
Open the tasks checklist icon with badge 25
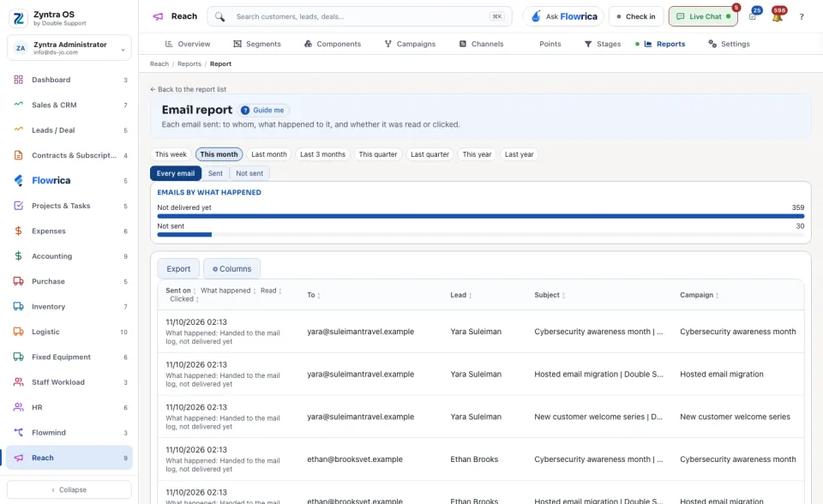[x=753, y=17]
